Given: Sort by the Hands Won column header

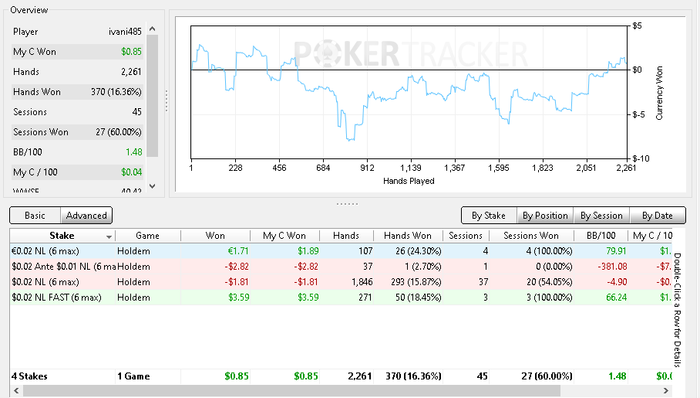Looking at the screenshot, I should point(408,236).
